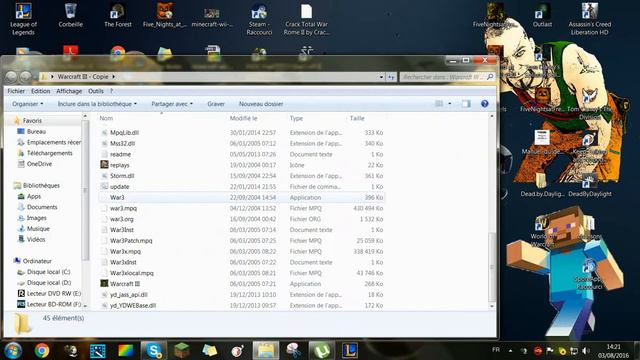Click the refresh button next to address bar
640x360 pixels.
click(x=391, y=77)
